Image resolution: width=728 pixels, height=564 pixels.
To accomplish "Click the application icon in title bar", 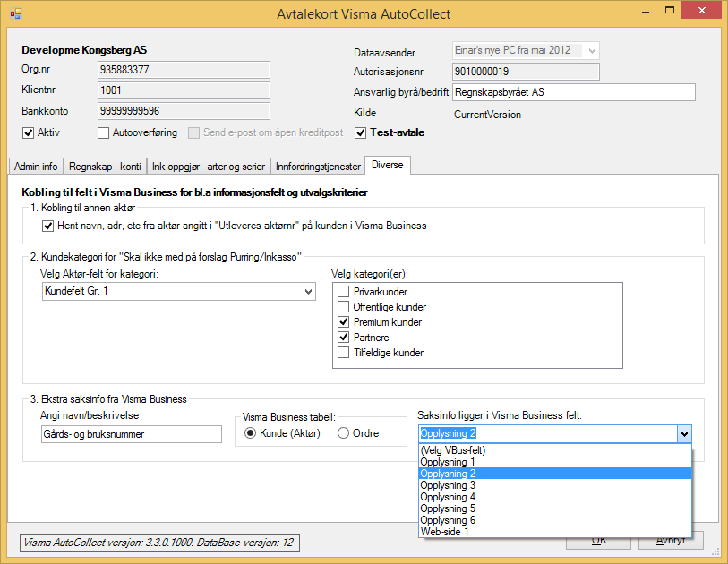I will (16, 13).
